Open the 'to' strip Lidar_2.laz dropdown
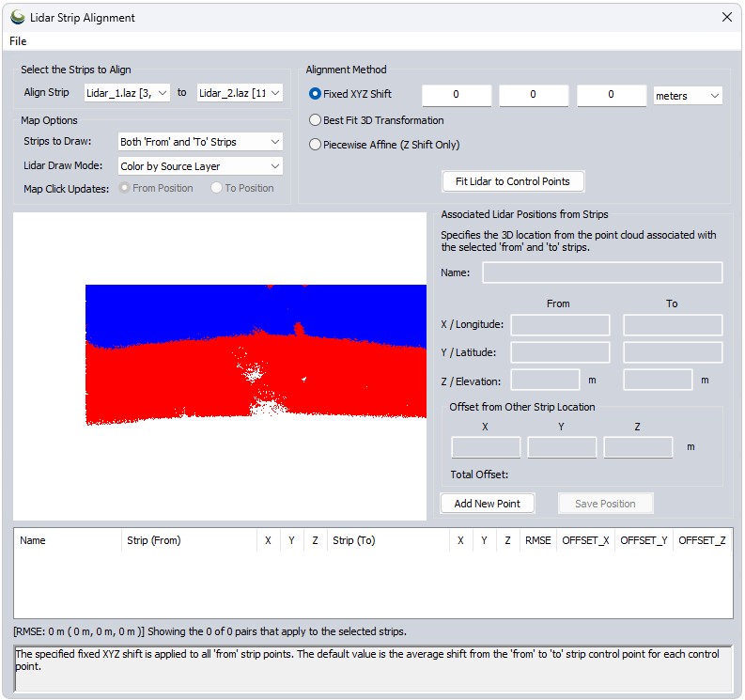 (240, 93)
